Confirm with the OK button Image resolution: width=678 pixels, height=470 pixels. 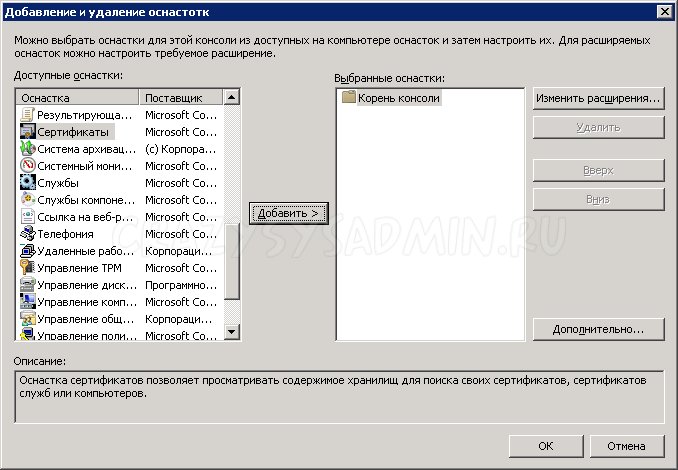[x=545, y=446]
